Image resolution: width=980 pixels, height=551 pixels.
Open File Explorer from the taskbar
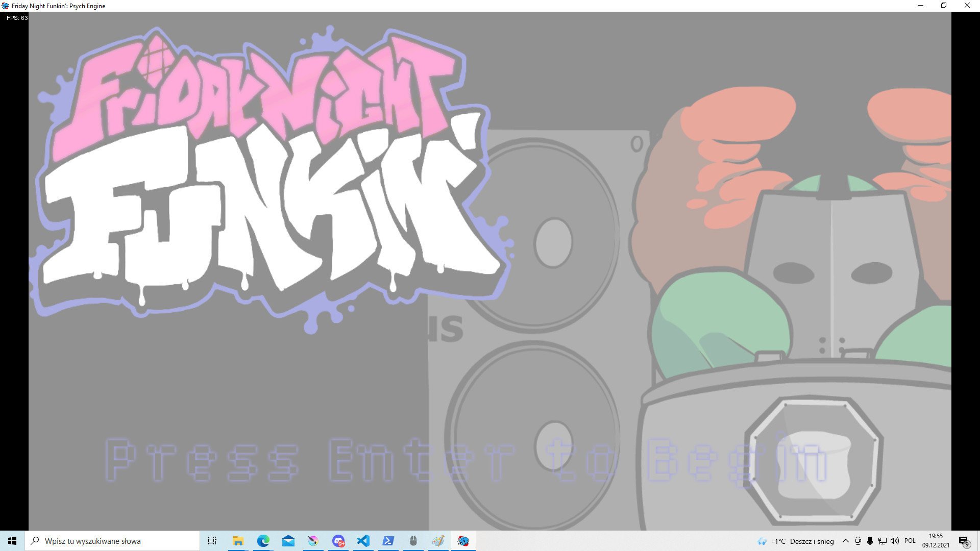tap(238, 541)
